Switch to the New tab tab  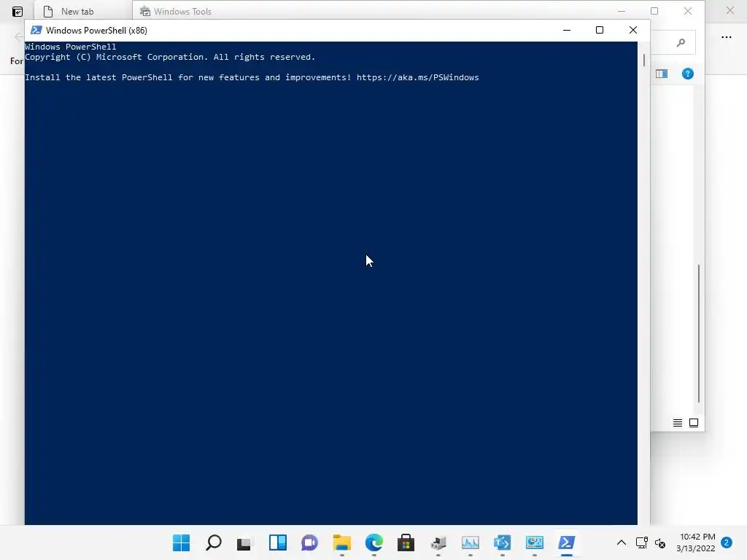(77, 12)
